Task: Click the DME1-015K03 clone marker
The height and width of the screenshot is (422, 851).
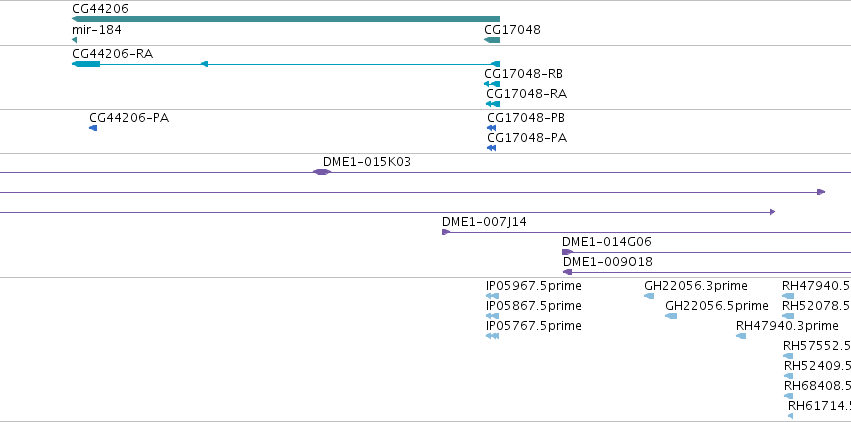Action: click(321, 172)
